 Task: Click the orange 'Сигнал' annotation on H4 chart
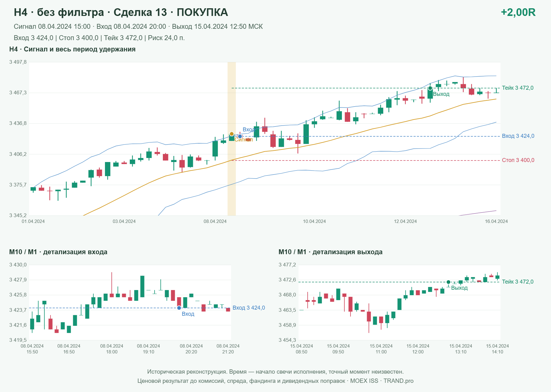[x=244, y=140]
